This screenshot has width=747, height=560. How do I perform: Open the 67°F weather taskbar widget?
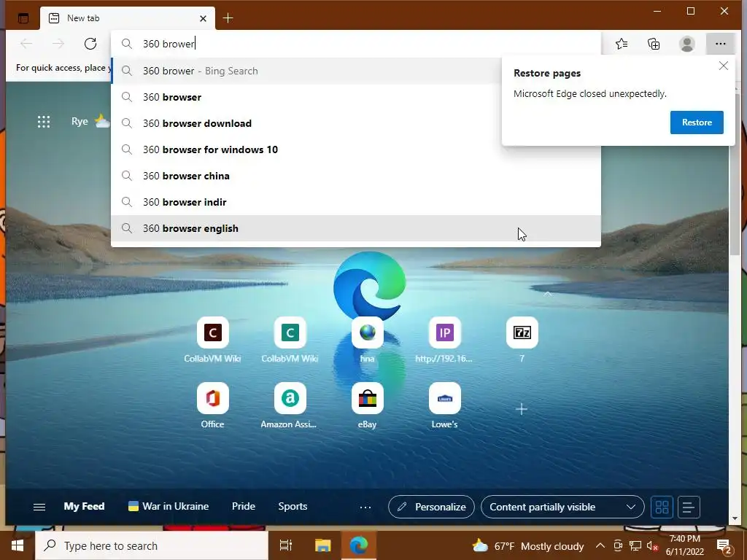[528, 546]
